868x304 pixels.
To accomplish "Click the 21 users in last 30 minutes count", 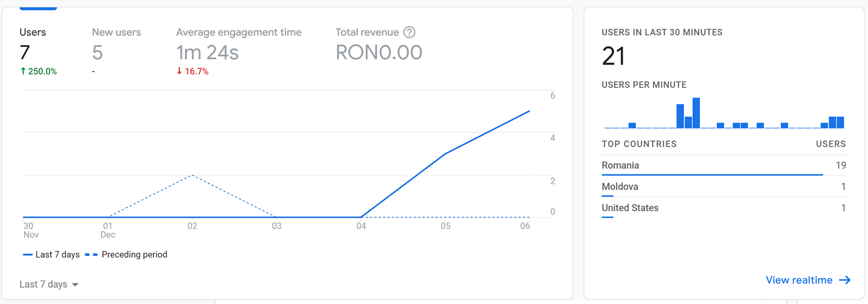I will pyautogui.click(x=614, y=56).
